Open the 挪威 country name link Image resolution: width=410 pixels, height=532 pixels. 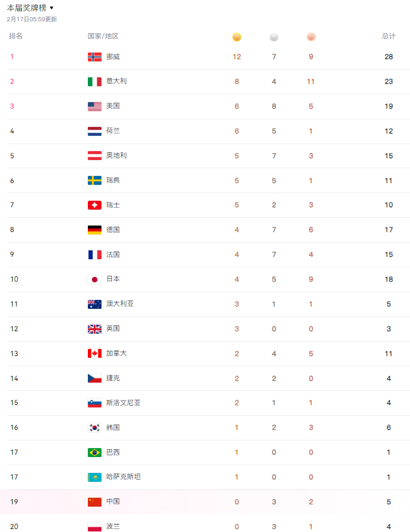[x=113, y=57]
